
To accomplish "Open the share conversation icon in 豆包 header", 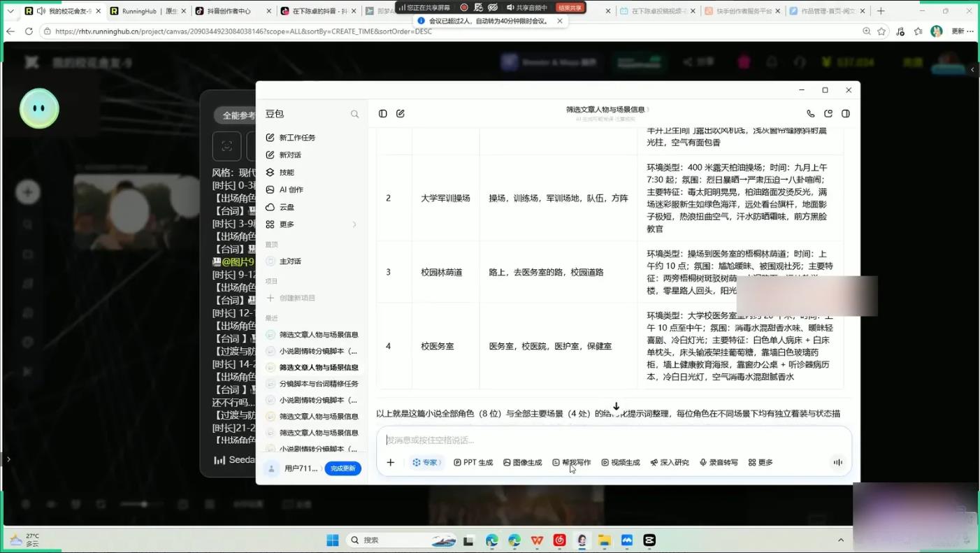I will click(x=828, y=113).
